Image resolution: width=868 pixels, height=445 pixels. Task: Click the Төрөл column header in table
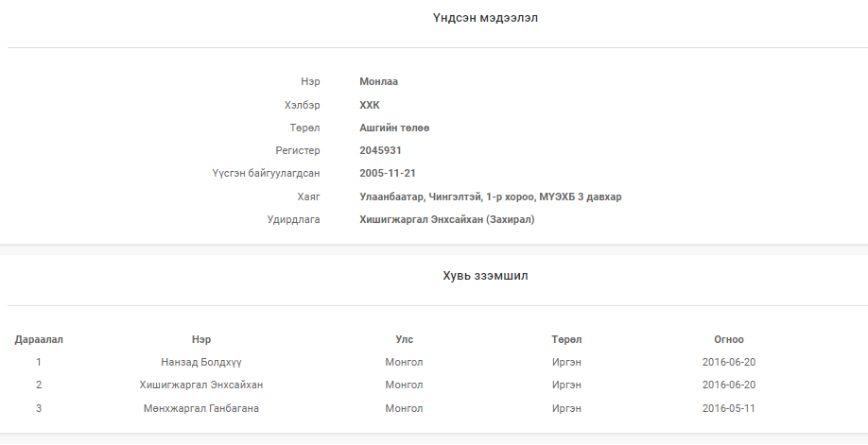pos(566,339)
